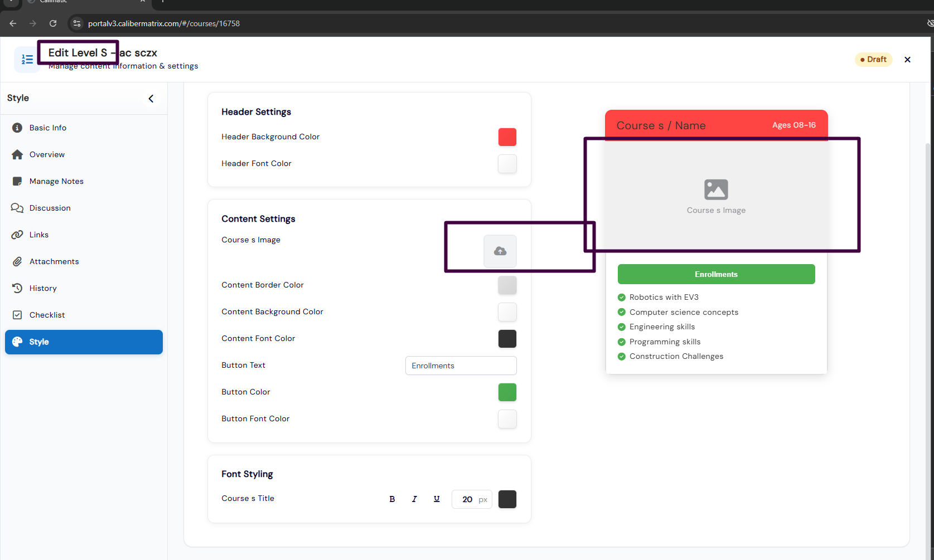Click the numbered list icon beside title
Screen dimensions: 934x560
27,60
